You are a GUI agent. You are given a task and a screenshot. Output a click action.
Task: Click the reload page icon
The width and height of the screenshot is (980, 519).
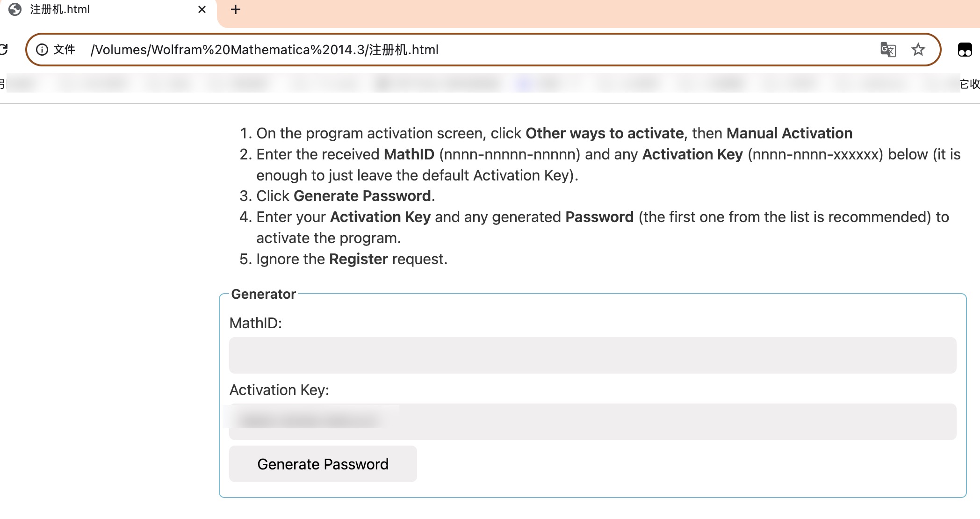coord(4,50)
